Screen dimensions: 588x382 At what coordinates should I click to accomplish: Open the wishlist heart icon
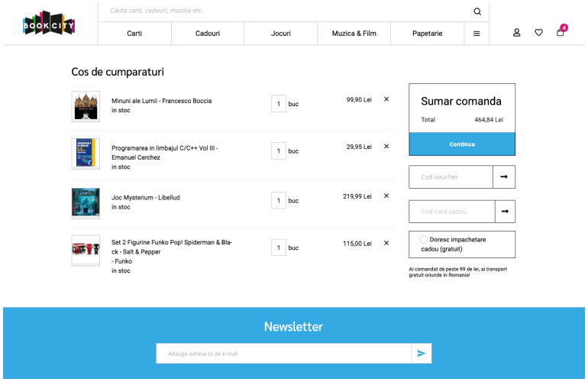pyautogui.click(x=538, y=33)
